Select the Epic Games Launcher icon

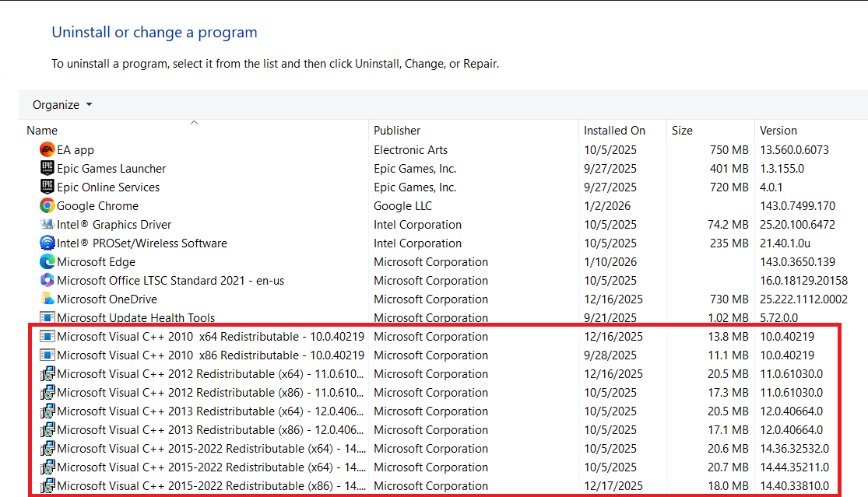(47, 169)
